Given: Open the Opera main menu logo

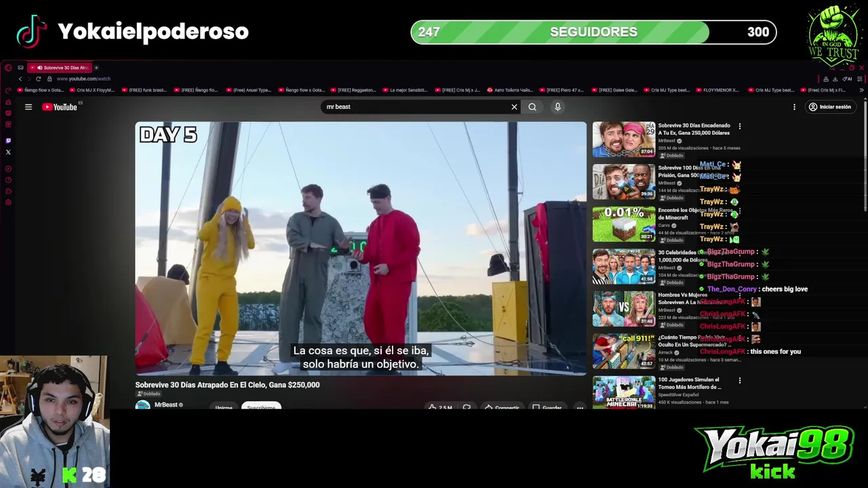Looking at the screenshot, I should point(7,68).
